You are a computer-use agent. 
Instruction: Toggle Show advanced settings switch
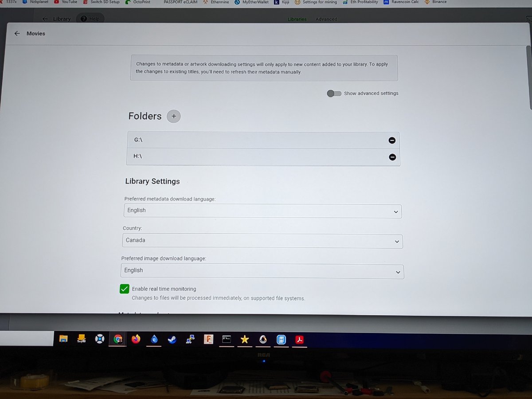tap(334, 94)
